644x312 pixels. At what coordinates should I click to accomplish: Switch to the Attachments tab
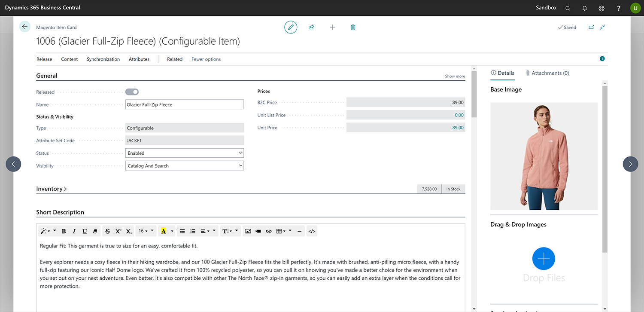tap(547, 73)
